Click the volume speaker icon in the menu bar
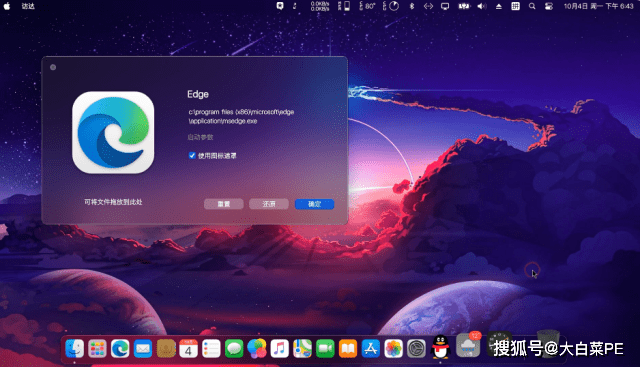This screenshot has width=640, height=367. click(x=482, y=6)
